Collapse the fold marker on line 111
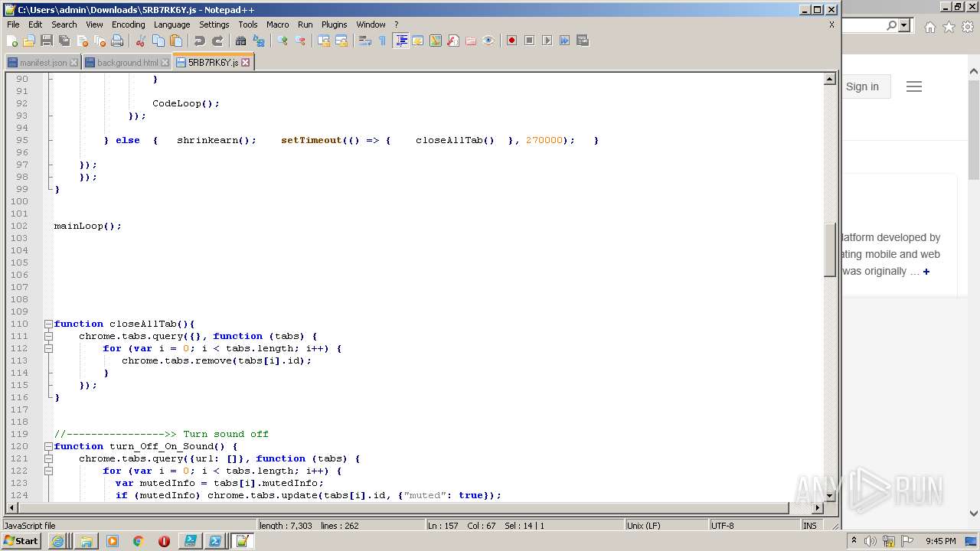Viewport: 980px width, 551px height. pos(48,336)
